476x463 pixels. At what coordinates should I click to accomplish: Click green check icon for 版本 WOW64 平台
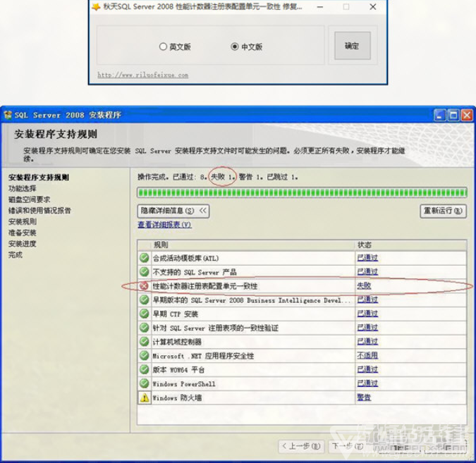click(x=144, y=369)
